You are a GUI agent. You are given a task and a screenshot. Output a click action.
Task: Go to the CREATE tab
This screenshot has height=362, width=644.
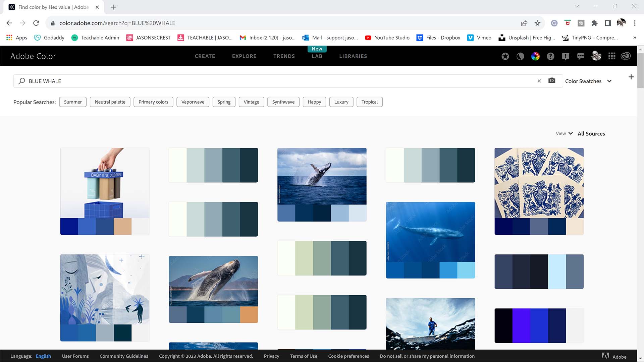pyautogui.click(x=205, y=56)
